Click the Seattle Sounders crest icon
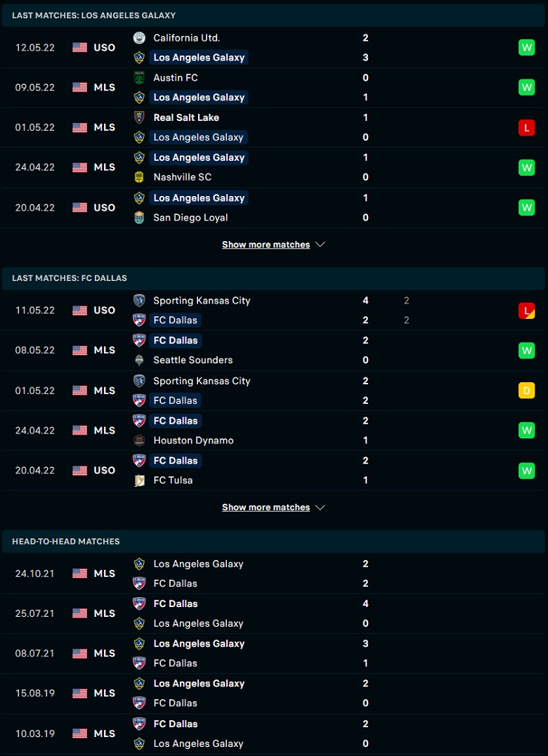Screen dimensions: 548x756 coord(139,360)
